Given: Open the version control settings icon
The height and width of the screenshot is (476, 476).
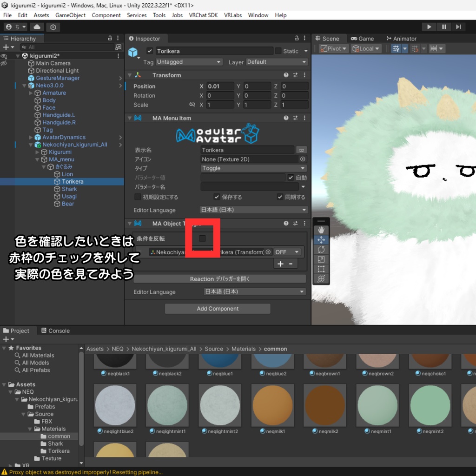Looking at the screenshot, I should coord(53,27).
